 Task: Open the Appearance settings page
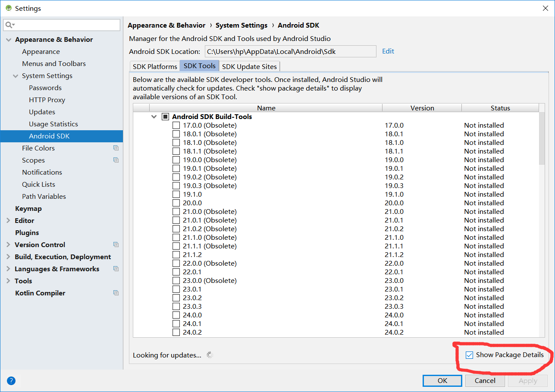coord(41,51)
